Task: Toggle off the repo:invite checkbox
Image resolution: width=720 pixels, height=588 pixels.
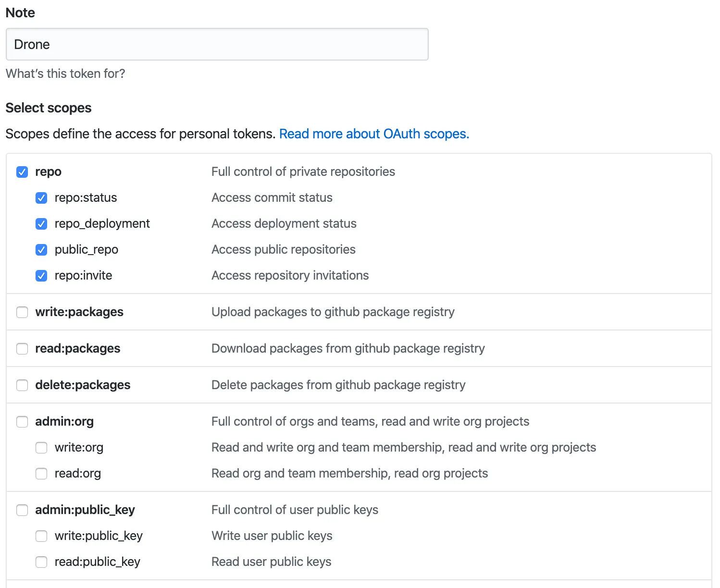Action: tap(41, 276)
